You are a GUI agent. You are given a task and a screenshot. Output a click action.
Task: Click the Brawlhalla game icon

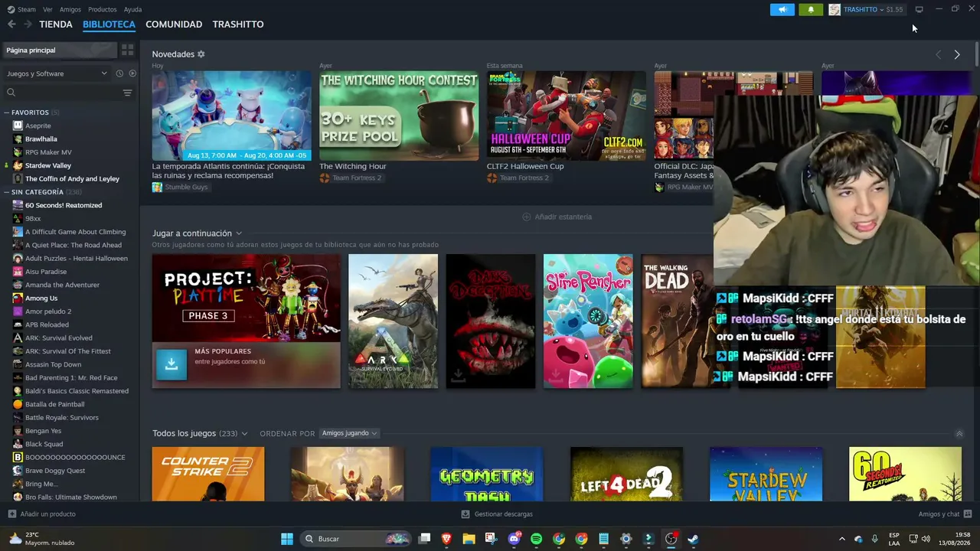tap(18, 139)
